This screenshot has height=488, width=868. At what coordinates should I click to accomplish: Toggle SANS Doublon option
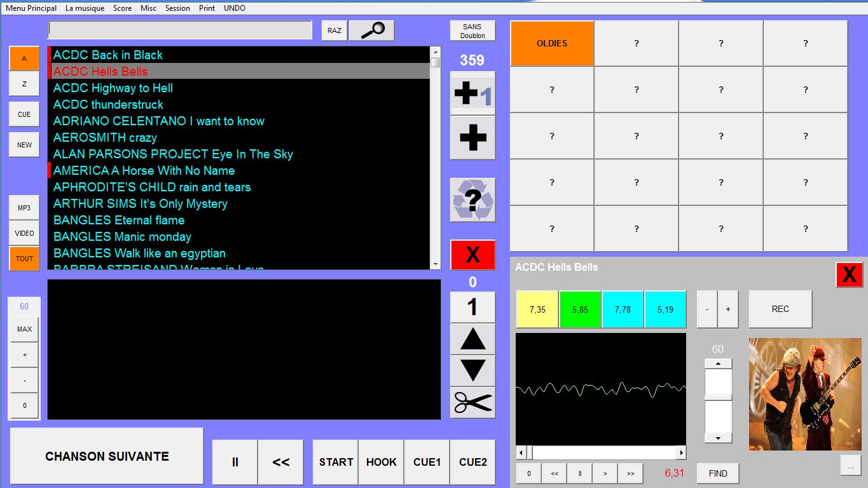pyautogui.click(x=472, y=31)
